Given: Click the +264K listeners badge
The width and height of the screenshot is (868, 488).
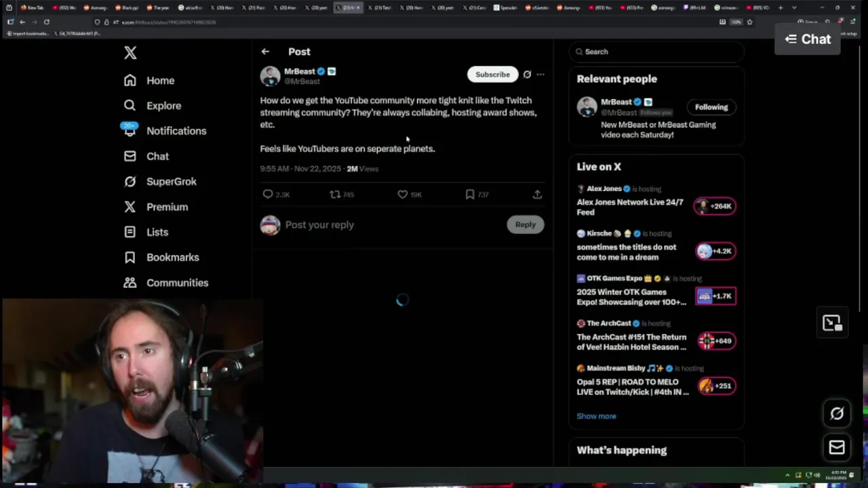Looking at the screenshot, I should coord(715,206).
